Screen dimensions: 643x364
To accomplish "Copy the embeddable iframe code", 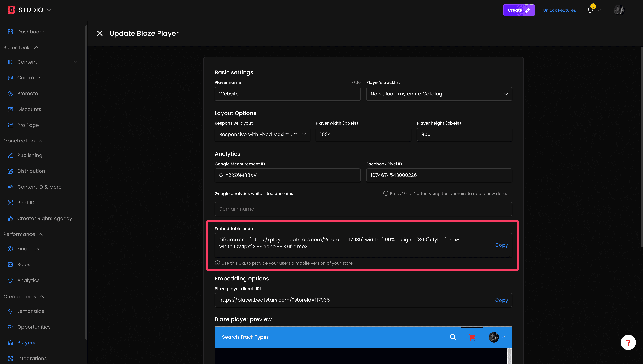I will (501, 245).
